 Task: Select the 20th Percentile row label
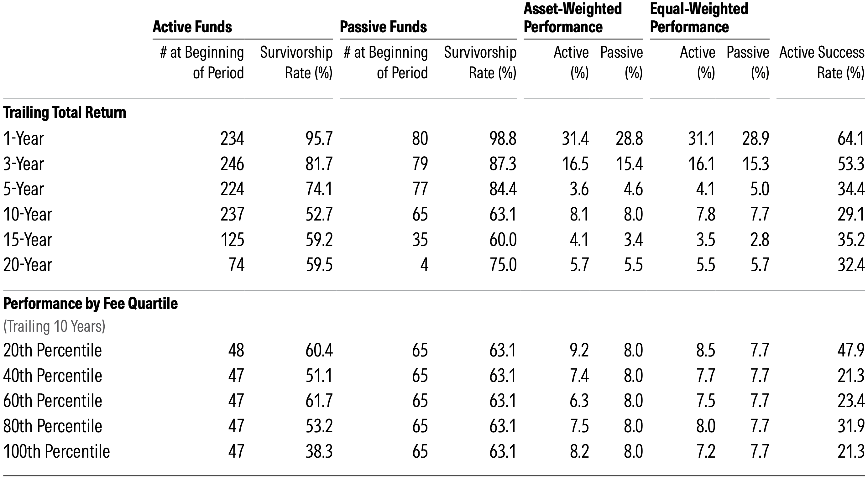[52, 350]
